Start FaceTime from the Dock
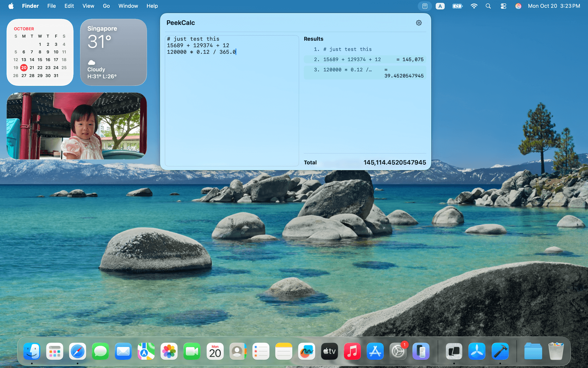 point(192,351)
